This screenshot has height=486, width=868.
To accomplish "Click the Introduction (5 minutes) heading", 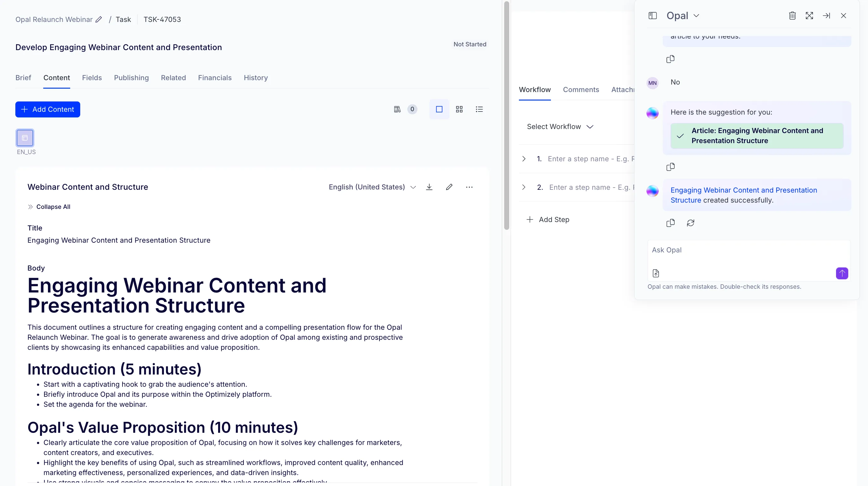I will [115, 369].
